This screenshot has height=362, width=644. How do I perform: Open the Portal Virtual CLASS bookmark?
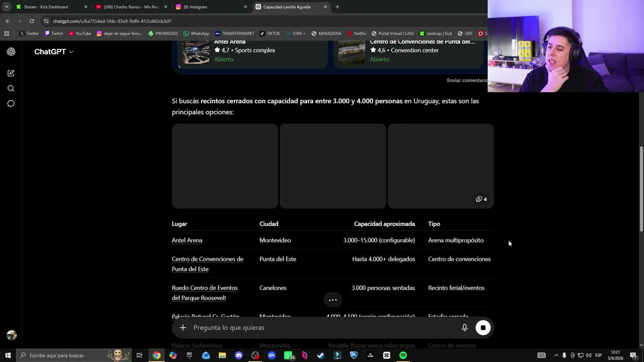(x=392, y=34)
